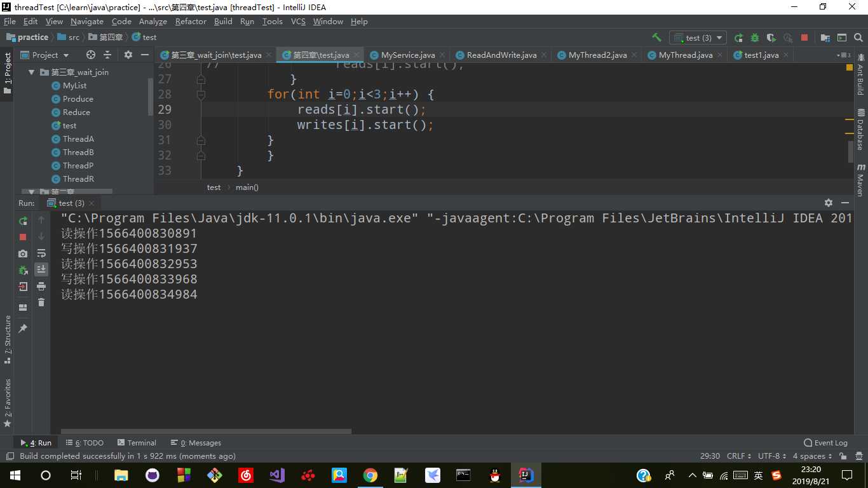Toggle tool window bars via bottom-left icon
Screen dimensions: 868x488
tap(10, 456)
